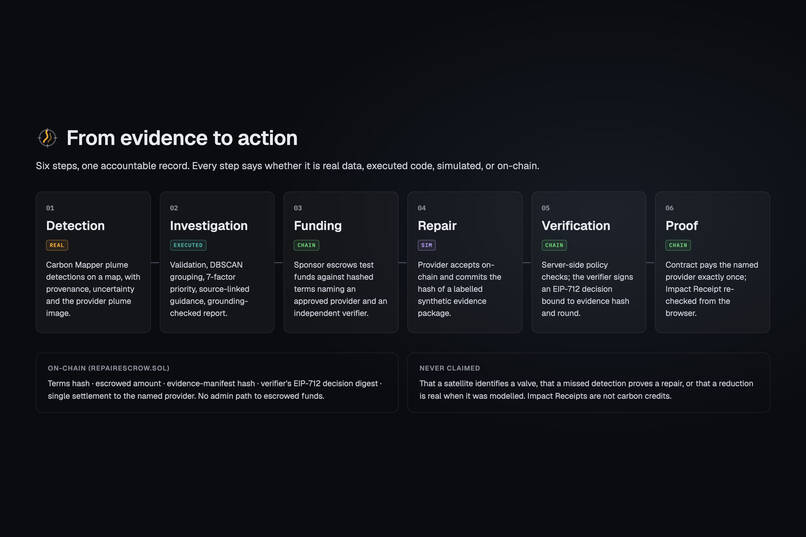Click the 'Provider accepts on-chain' description

(460, 289)
